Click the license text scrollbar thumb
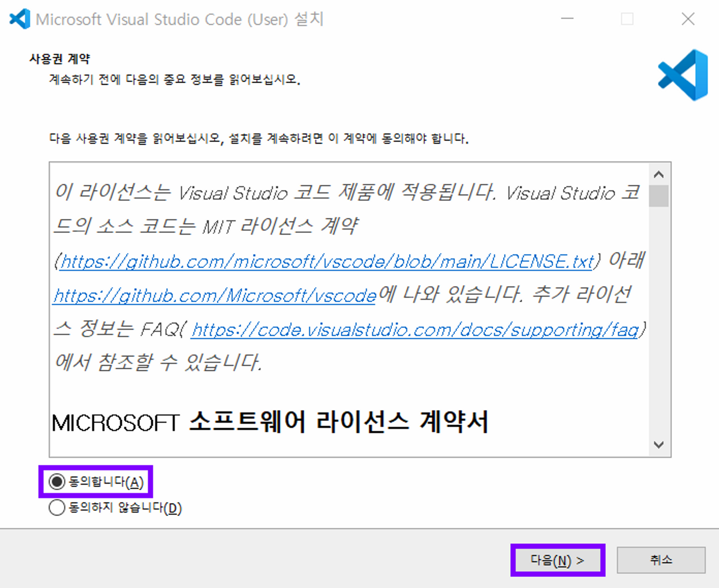Screen dimensions: 719x588 pos(659,196)
